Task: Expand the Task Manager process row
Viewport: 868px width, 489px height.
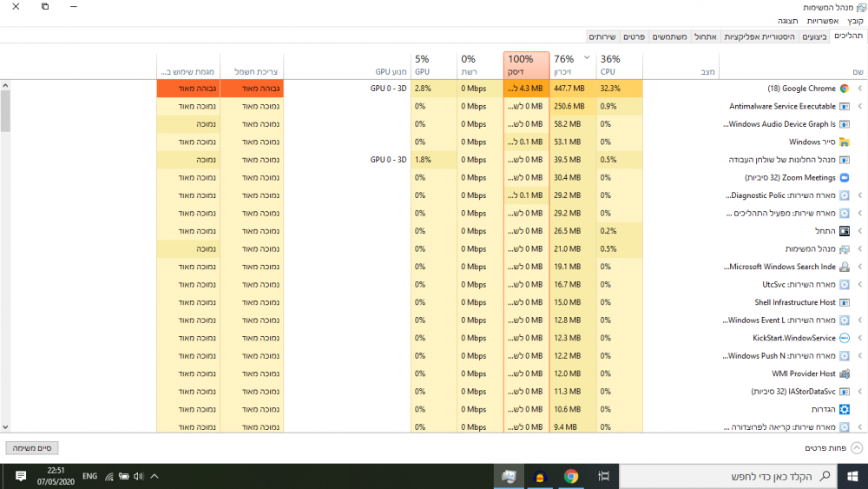Action: tap(859, 248)
